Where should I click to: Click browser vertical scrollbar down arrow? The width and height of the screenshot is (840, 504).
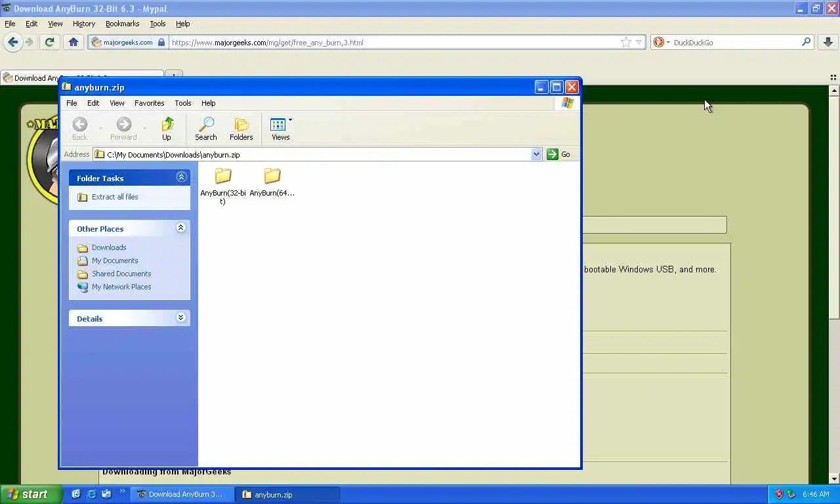[x=834, y=478]
